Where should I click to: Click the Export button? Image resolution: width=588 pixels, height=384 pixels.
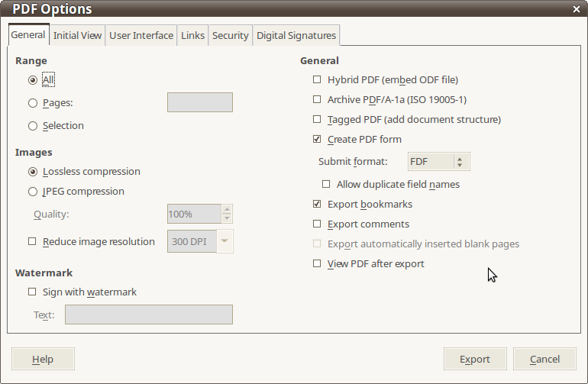[475, 359]
